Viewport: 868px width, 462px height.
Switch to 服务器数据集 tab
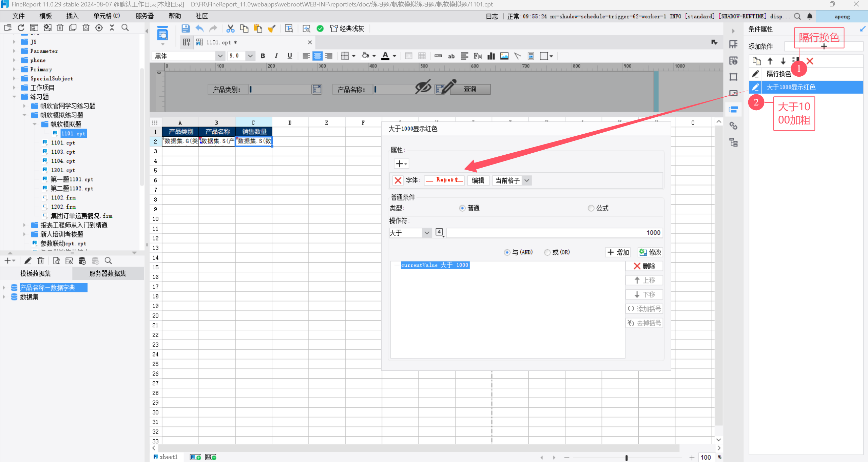coord(108,273)
